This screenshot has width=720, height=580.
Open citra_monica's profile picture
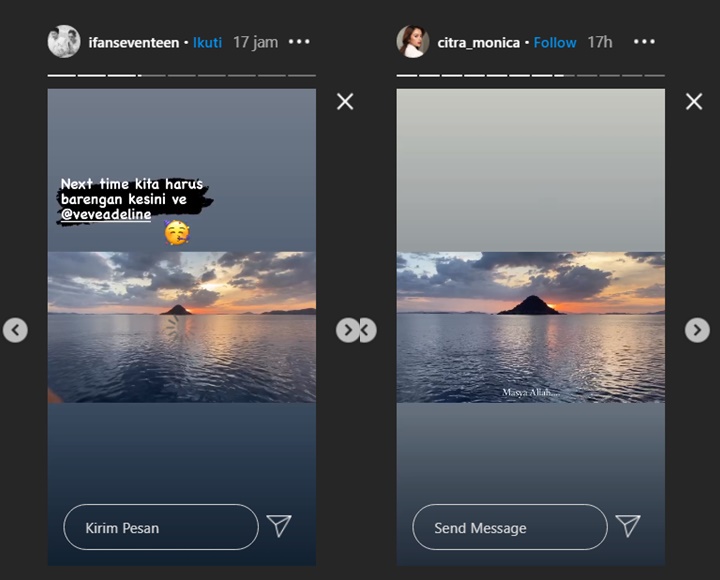coord(413,42)
